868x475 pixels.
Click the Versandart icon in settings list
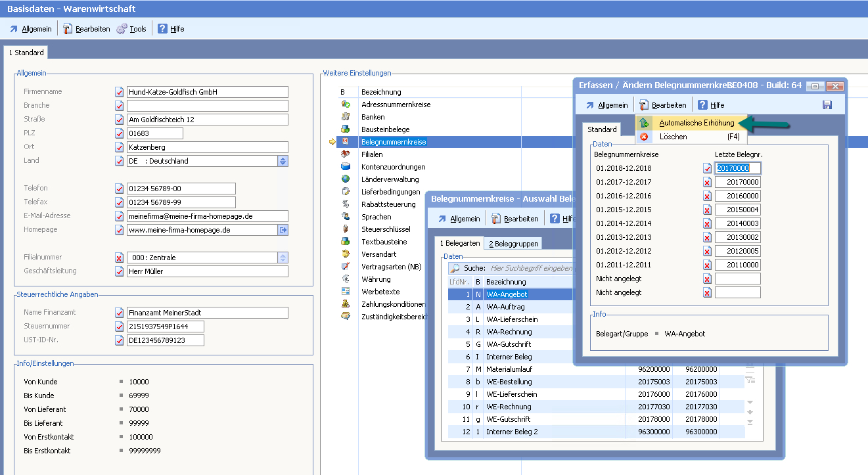pos(346,254)
